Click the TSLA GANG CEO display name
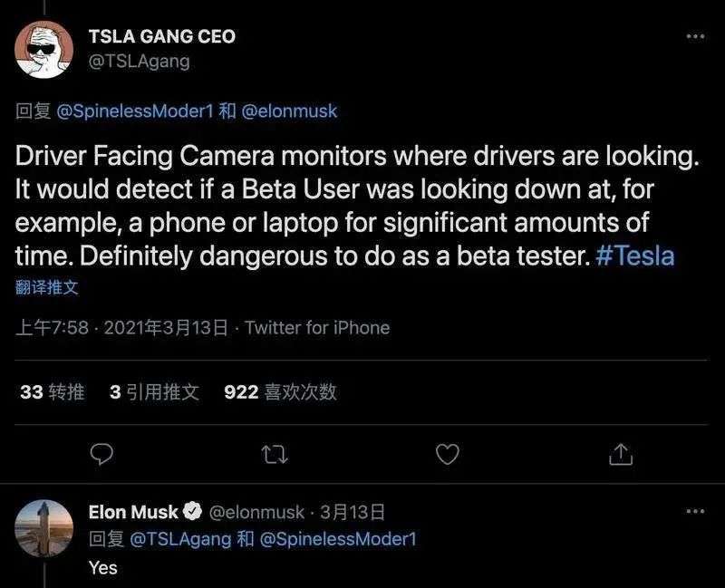 point(162,36)
